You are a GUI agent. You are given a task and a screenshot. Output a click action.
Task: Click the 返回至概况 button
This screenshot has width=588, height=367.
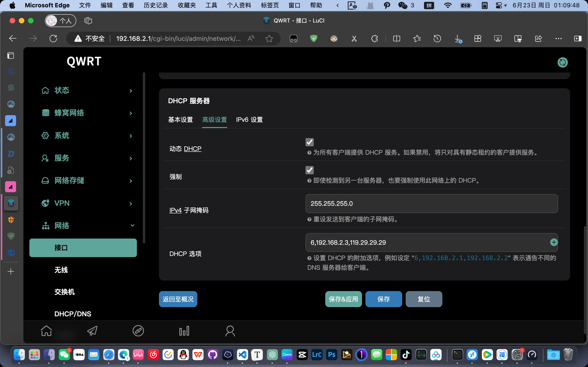click(x=178, y=299)
